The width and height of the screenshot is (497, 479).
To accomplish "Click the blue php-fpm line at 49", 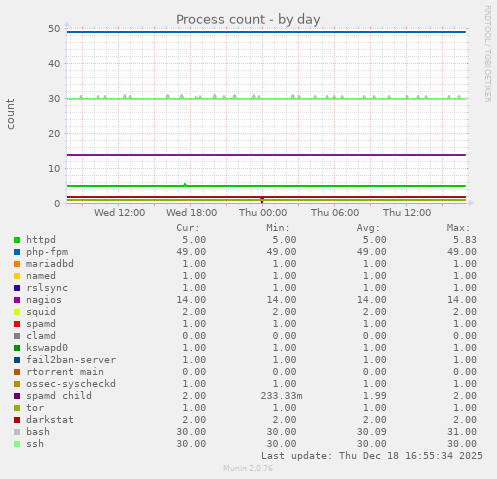I will tap(267, 32).
